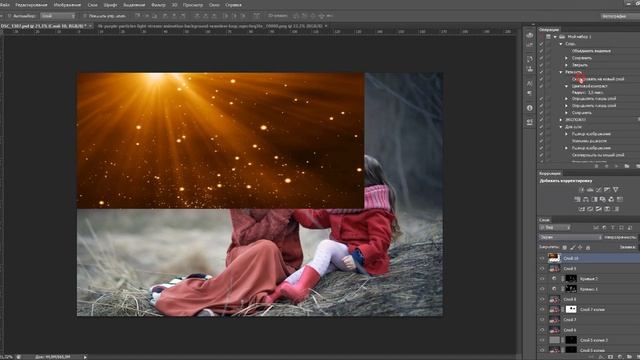Collapse the Мой набор 1 action set
This screenshot has width=640, height=360.
(x=555, y=37)
